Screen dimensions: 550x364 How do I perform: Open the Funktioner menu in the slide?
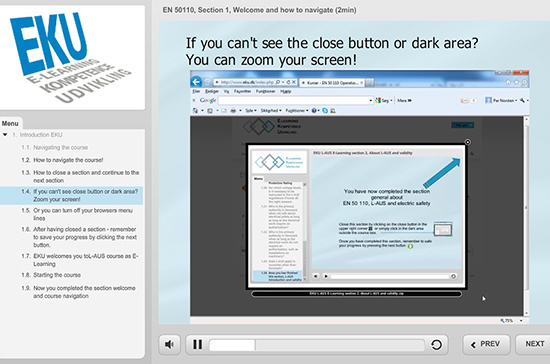coord(265,92)
